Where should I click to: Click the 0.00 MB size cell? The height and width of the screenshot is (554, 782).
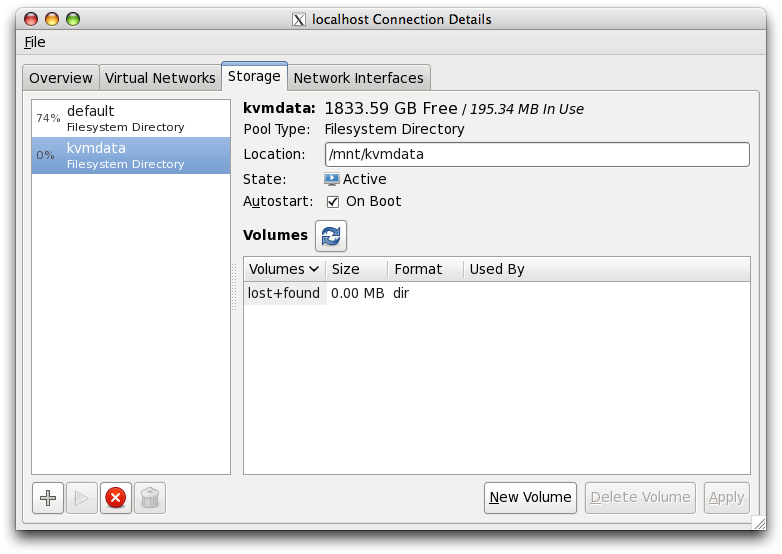(358, 293)
